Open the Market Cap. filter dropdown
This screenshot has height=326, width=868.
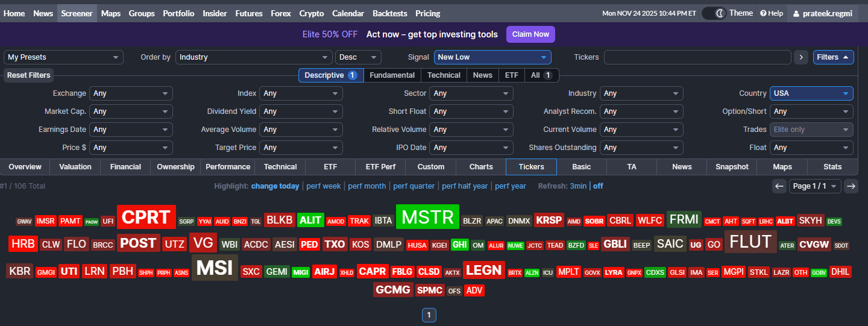[131, 111]
